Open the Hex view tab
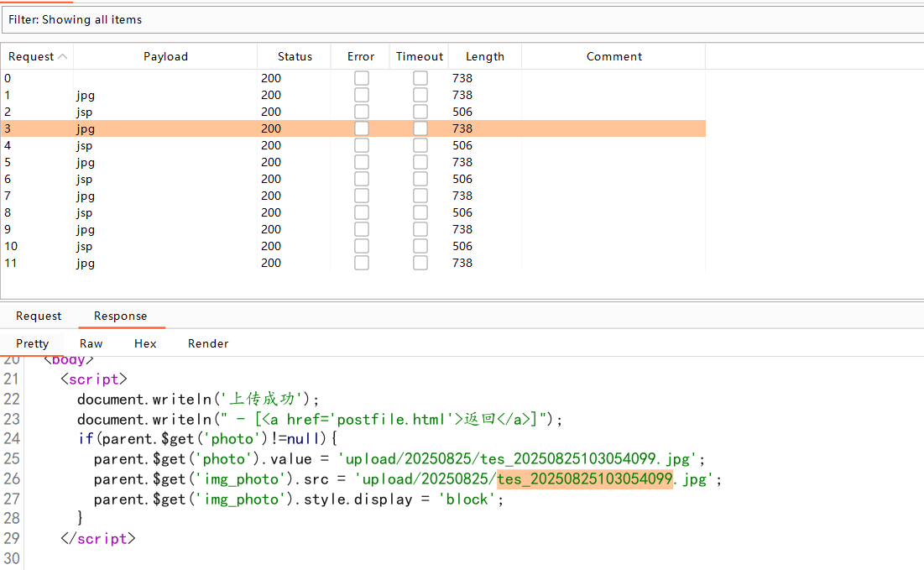The image size is (924, 570). click(x=145, y=343)
